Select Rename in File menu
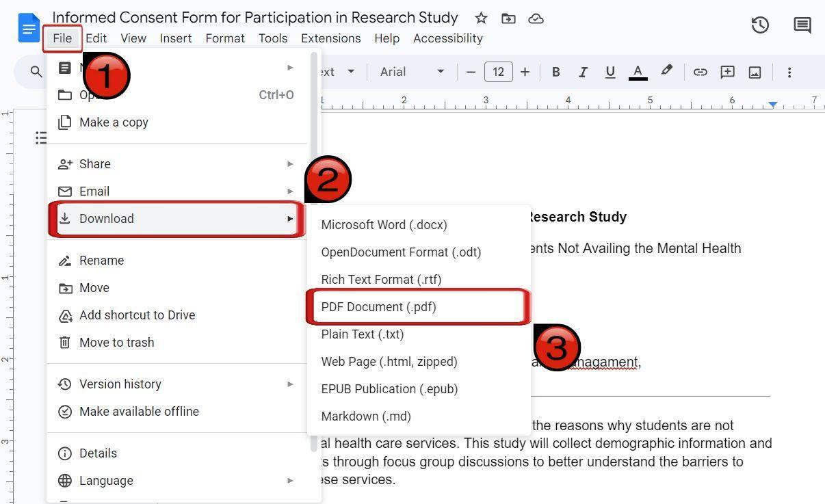Screen dimensions: 825x504 pyautogui.click(x=178, y=261)
